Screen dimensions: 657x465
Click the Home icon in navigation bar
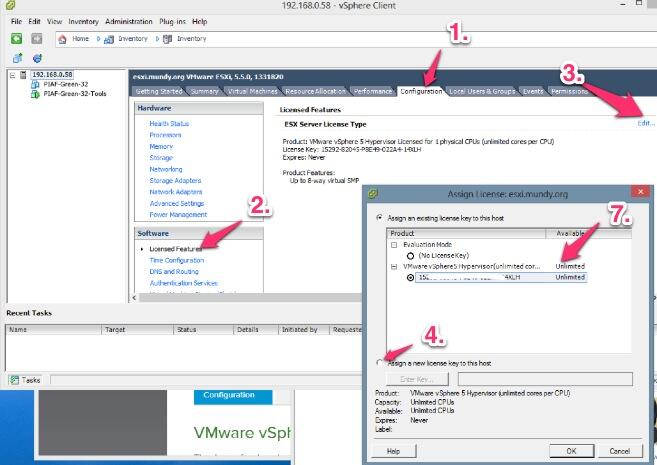click(62, 39)
